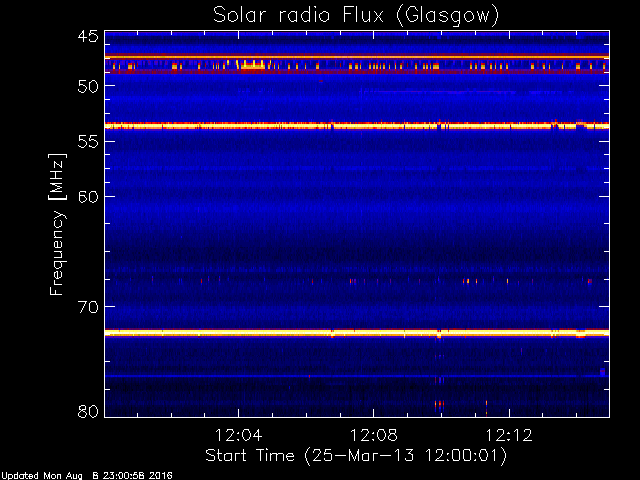Click the 50 frequency tick label
Image resolution: width=640 pixels, height=480 pixels.
[x=88, y=86]
